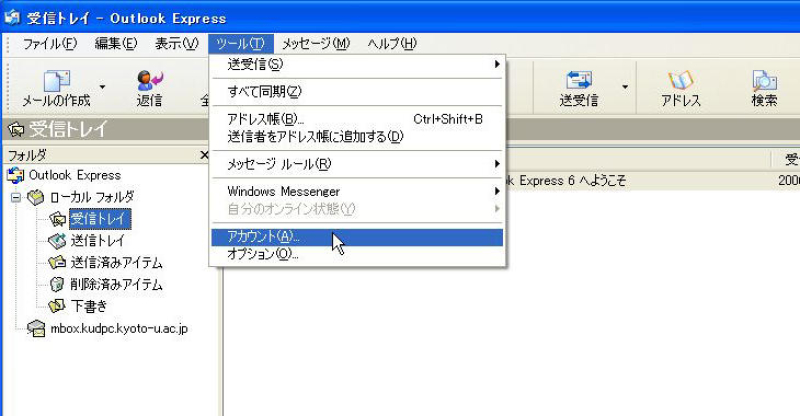The image size is (800, 416).
Task: Select the 送信済みアイテム folder
Action: click(x=116, y=262)
